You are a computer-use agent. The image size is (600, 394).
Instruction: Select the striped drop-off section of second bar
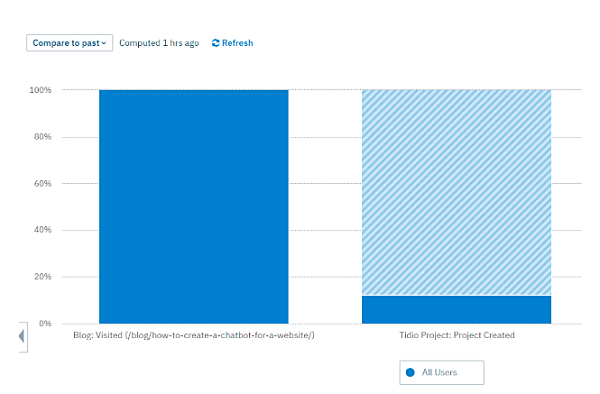[x=457, y=192]
